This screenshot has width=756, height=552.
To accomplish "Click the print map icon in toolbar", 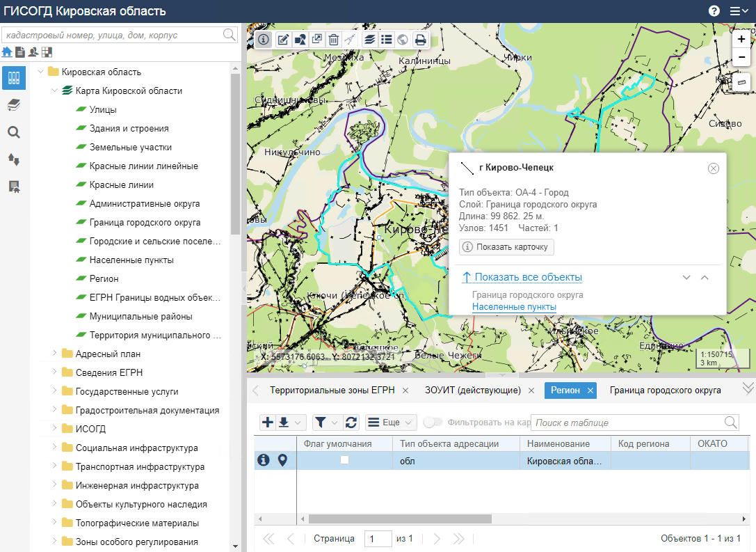I will [x=420, y=40].
